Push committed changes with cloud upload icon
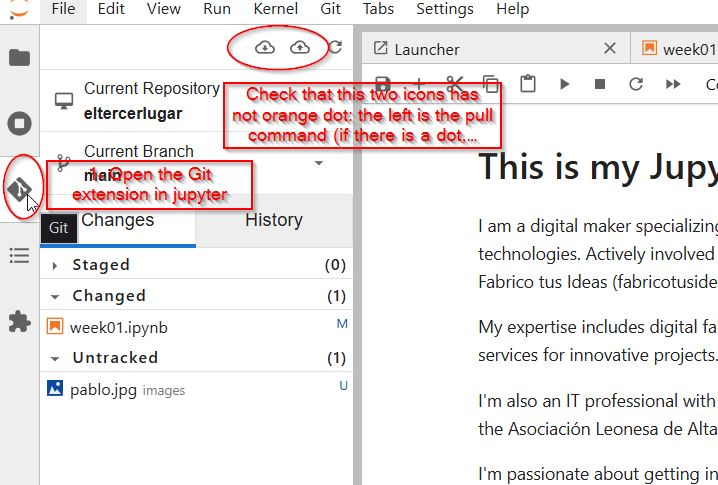718x485 pixels. click(299, 47)
